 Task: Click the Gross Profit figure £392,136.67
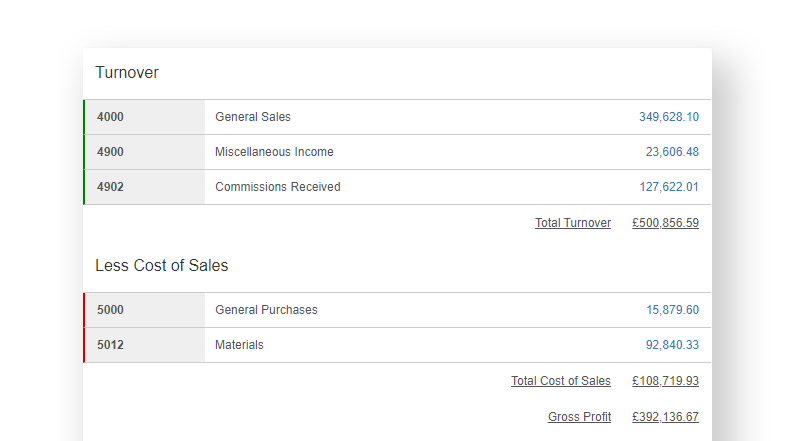665,417
